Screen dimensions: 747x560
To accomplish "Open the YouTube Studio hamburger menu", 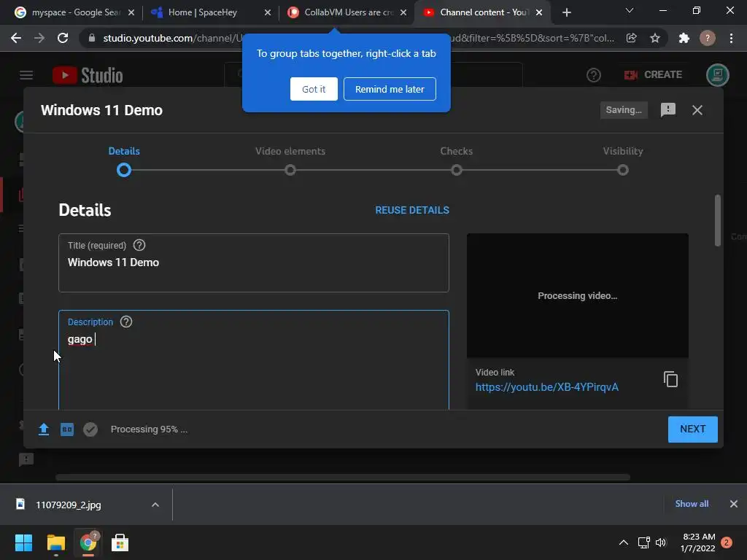I will (26, 75).
